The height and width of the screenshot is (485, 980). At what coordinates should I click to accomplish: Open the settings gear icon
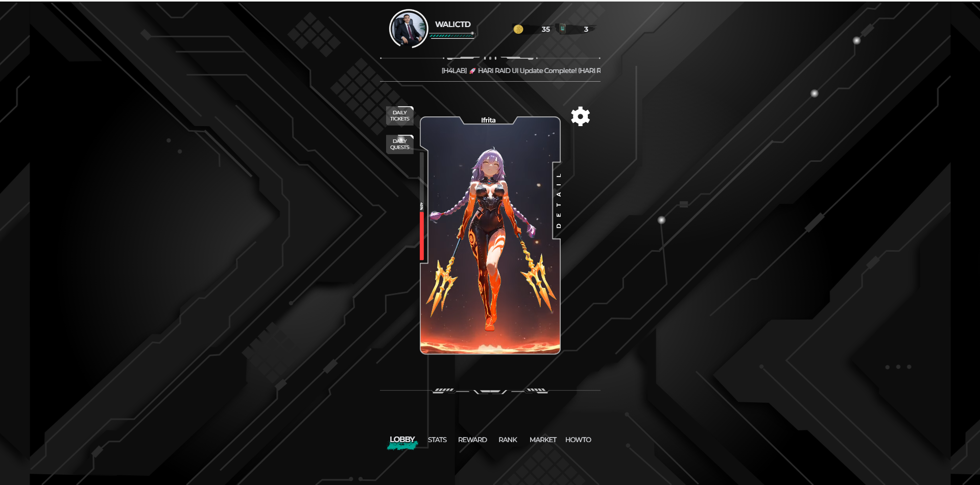point(580,116)
